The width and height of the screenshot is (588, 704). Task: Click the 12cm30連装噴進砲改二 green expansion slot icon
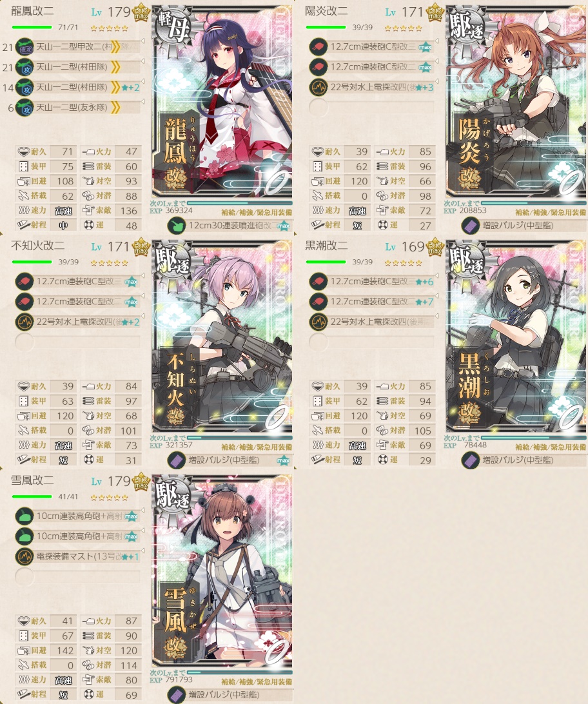pos(177,226)
